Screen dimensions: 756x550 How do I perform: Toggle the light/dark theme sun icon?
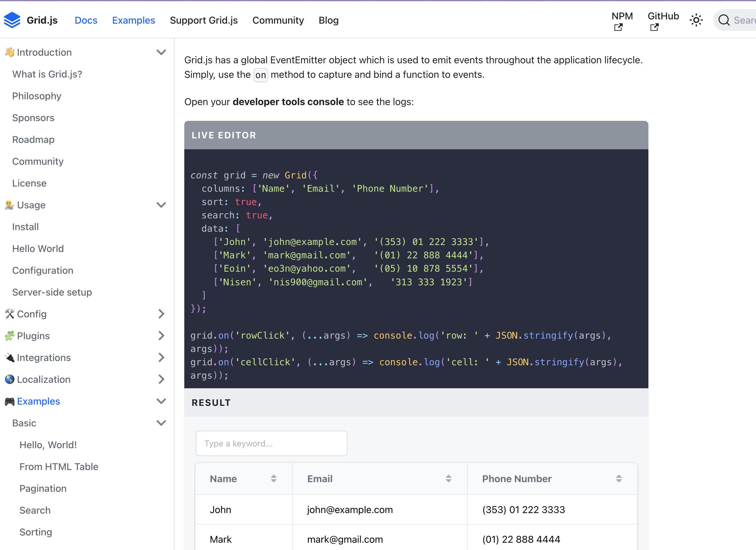pyautogui.click(x=696, y=20)
